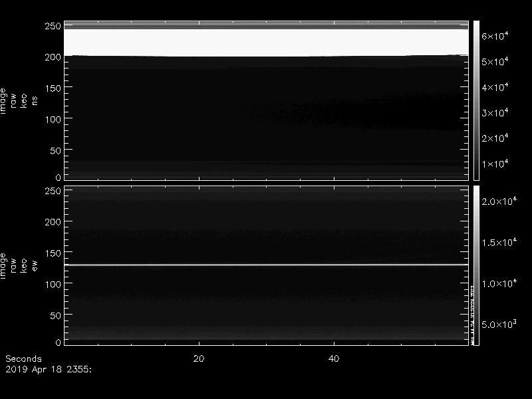Click the 1×10⁴ colorbar label
532x399 pixels.
coord(495,164)
